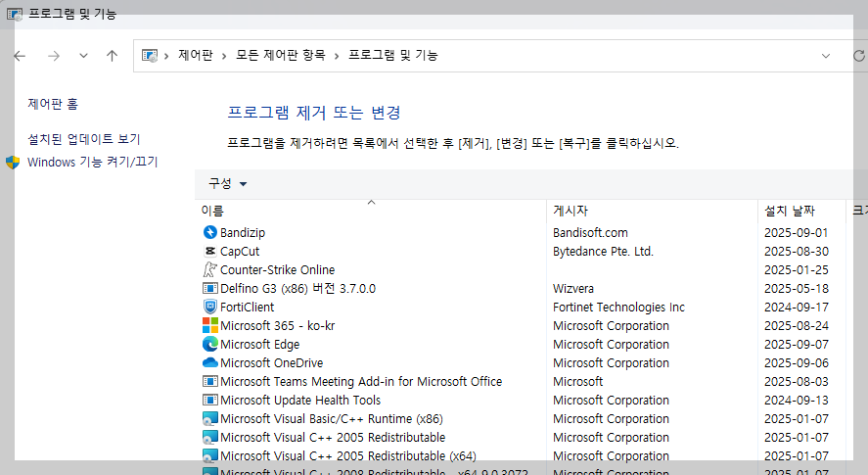Click 프로그램 및 기능 breadcrumb
Screen dimensions: 868x475
pos(393,55)
